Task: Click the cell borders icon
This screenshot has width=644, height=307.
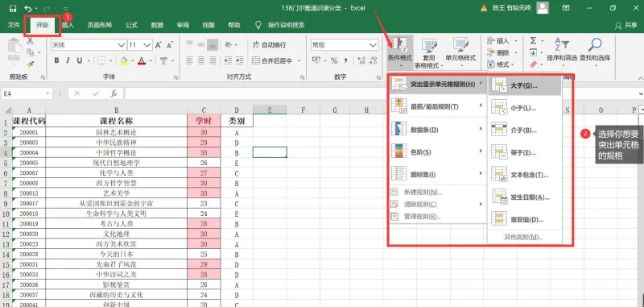Action: pyautogui.click(x=101, y=60)
